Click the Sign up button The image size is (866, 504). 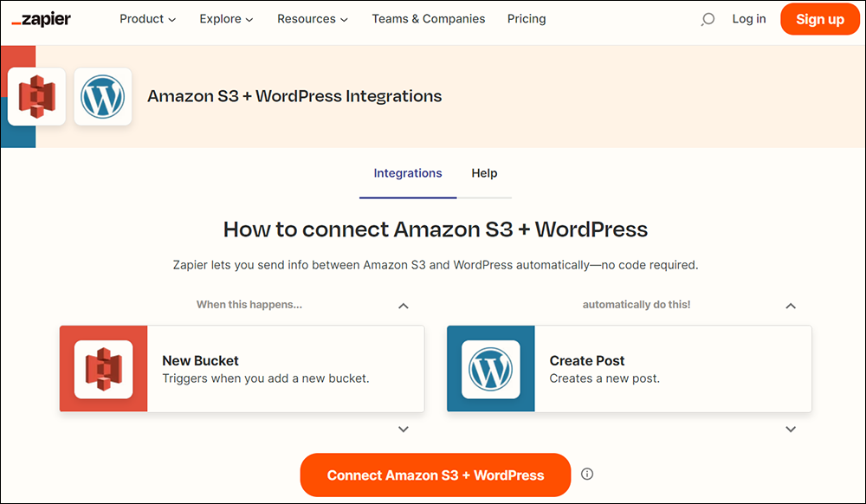point(819,19)
